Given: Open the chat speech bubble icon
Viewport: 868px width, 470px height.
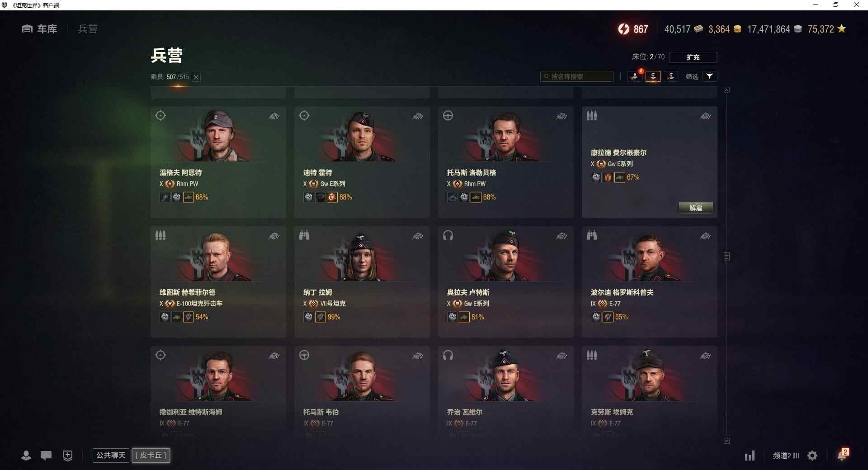Looking at the screenshot, I should [46, 456].
